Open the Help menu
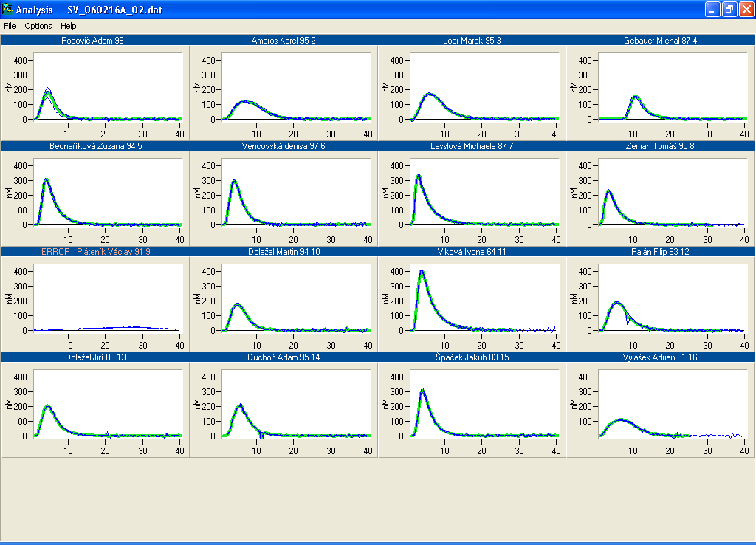Image resolution: width=756 pixels, height=545 pixels. [69, 26]
